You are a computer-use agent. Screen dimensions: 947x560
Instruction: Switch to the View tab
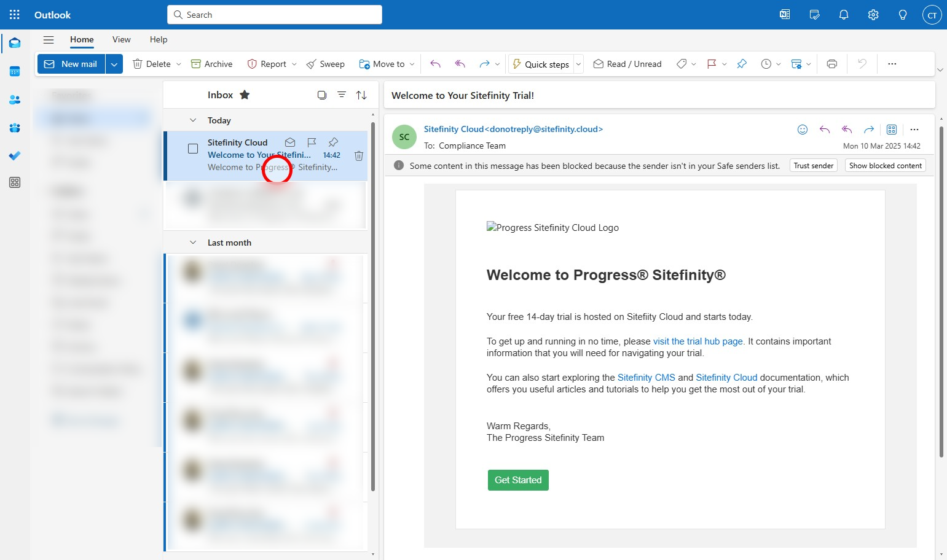[121, 39]
